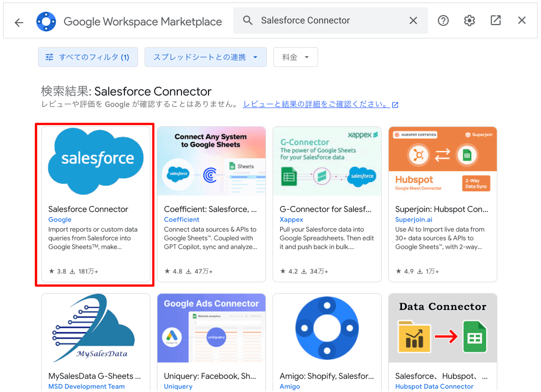Expand the スプレッドシートとの連携 dropdown
This screenshot has height=392, width=541.
click(x=256, y=57)
